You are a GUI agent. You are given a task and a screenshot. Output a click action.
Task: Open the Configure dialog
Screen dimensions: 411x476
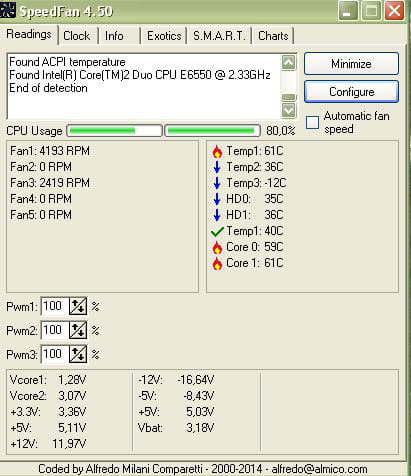tap(351, 91)
